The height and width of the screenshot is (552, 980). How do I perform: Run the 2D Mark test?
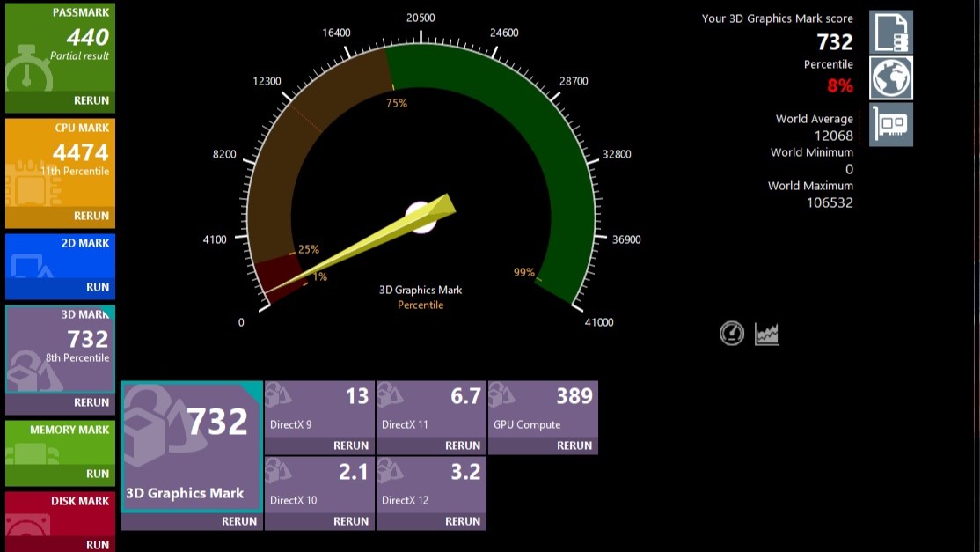tap(98, 287)
